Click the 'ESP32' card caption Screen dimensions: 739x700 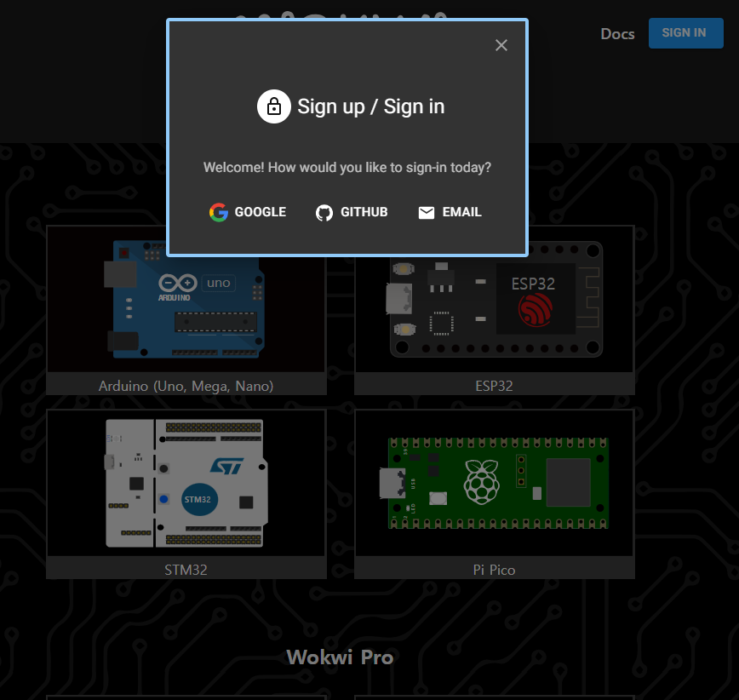494,386
